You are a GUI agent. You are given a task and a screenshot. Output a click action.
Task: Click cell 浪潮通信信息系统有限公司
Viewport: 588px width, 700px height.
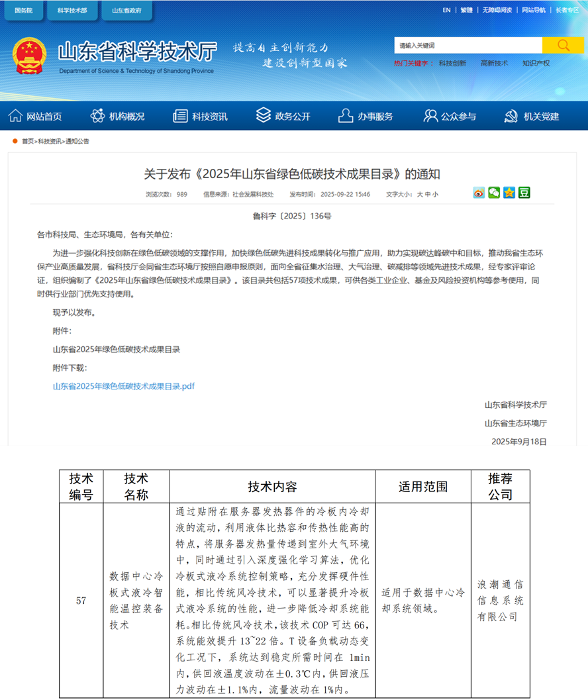coord(501,601)
